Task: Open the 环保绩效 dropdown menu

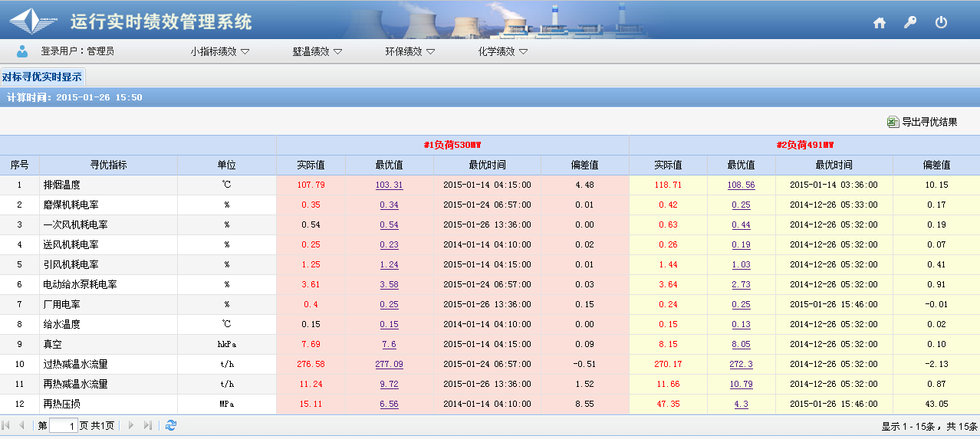Action: click(409, 52)
